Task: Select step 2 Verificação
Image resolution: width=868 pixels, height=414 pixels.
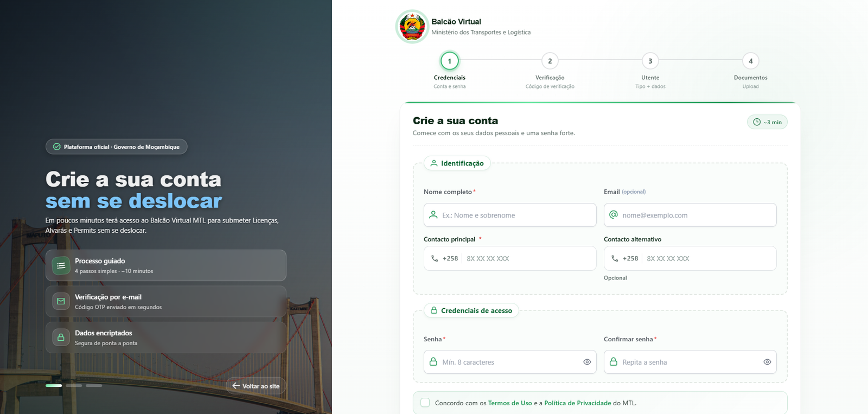Action: (x=550, y=61)
